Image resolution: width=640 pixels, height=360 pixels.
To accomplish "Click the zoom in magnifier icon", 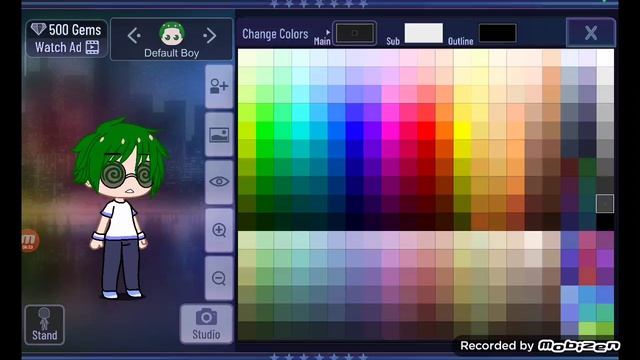I will pos(219,230).
